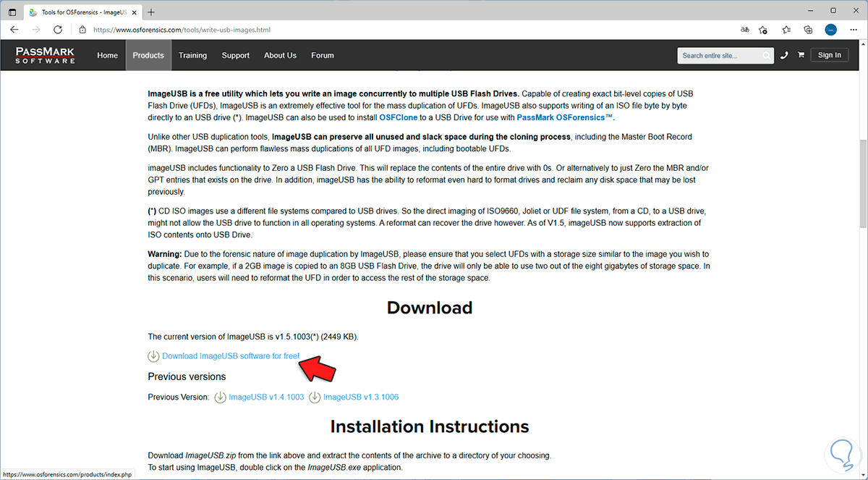Click the PassMark Software logo
This screenshot has height=480, width=868.
coord(46,55)
